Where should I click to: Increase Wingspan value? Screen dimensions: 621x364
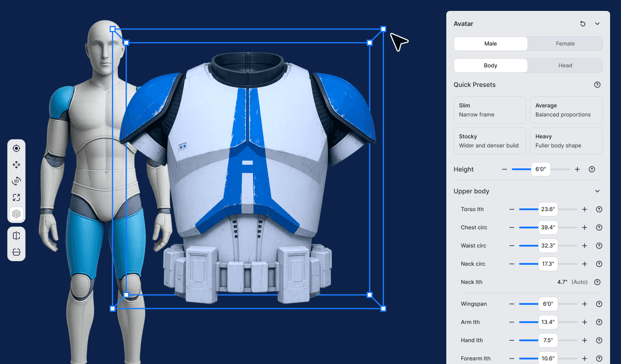[585, 304]
